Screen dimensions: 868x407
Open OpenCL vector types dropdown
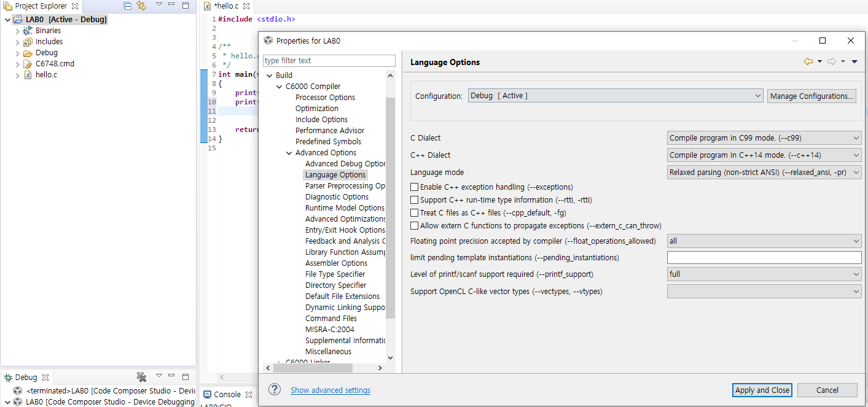pos(764,292)
